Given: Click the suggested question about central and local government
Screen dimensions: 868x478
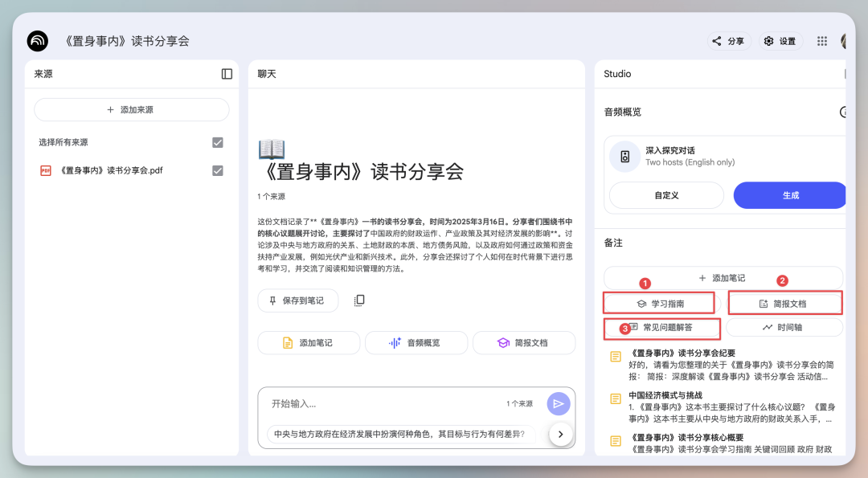Looking at the screenshot, I should [399, 435].
